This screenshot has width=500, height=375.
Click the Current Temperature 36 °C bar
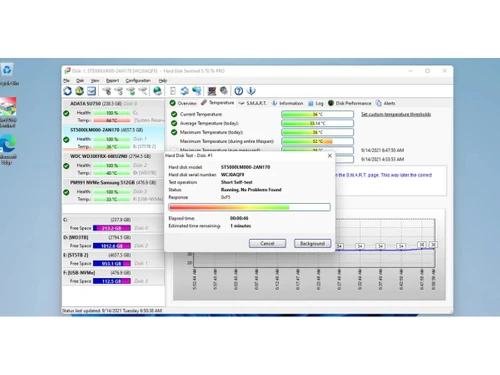pos(317,114)
